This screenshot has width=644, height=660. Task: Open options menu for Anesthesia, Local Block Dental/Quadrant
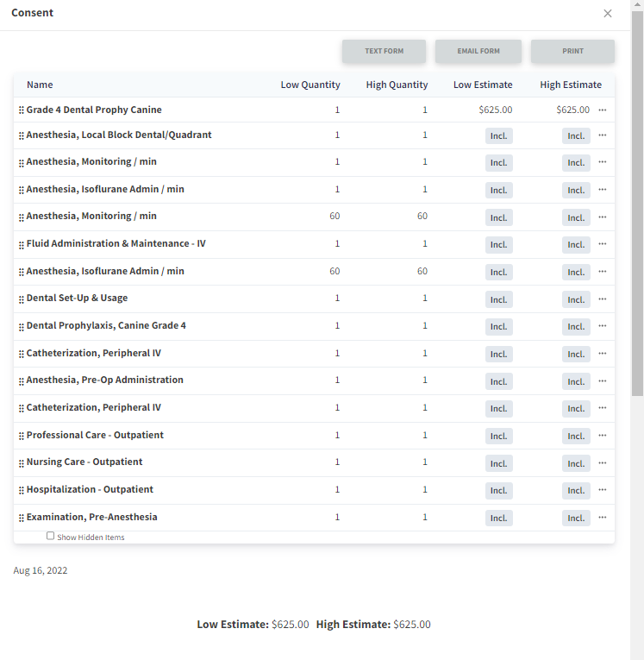pyautogui.click(x=603, y=135)
